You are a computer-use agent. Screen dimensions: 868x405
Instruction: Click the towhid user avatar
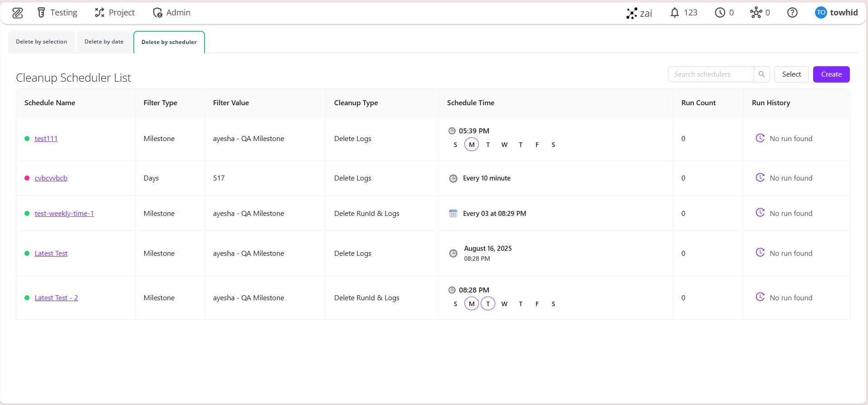(x=820, y=13)
